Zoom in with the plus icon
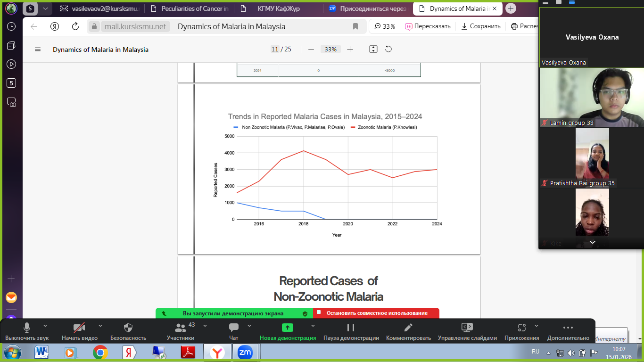The width and height of the screenshot is (644, 362). [x=350, y=49]
